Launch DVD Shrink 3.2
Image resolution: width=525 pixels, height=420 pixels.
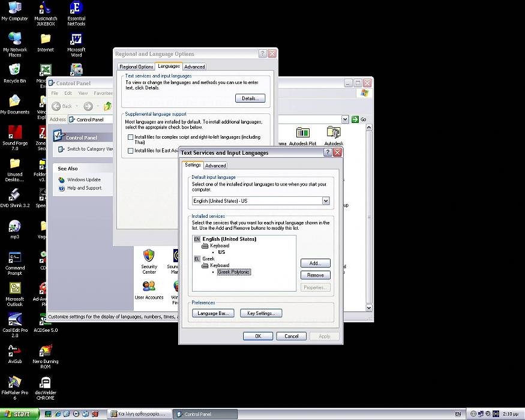15,197
